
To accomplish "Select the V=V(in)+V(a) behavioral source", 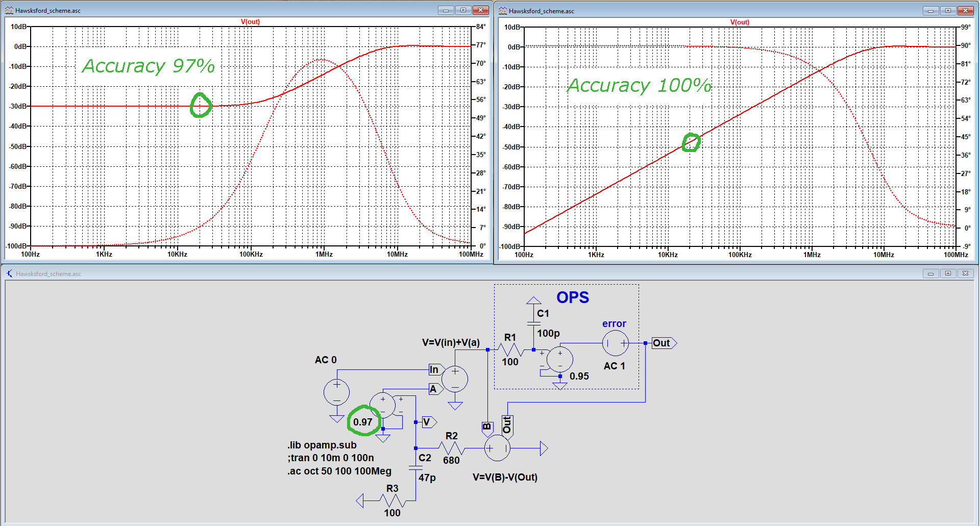I will point(455,379).
